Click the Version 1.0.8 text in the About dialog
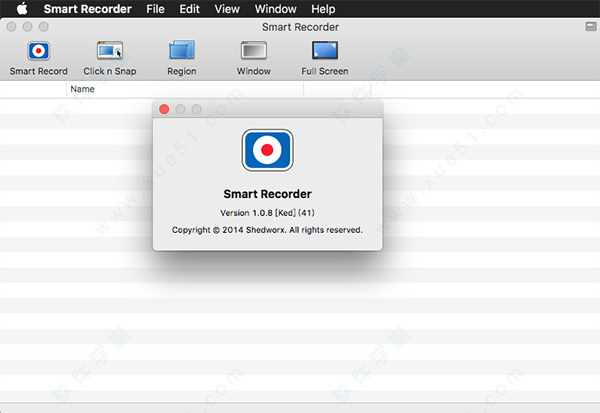This screenshot has height=413, width=600. click(267, 212)
